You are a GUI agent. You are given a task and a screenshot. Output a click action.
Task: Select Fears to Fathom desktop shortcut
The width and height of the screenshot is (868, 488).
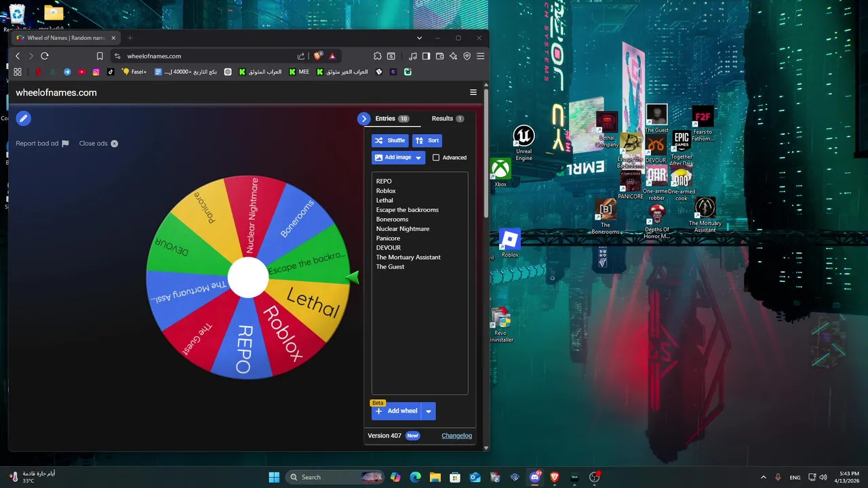pyautogui.click(x=703, y=124)
